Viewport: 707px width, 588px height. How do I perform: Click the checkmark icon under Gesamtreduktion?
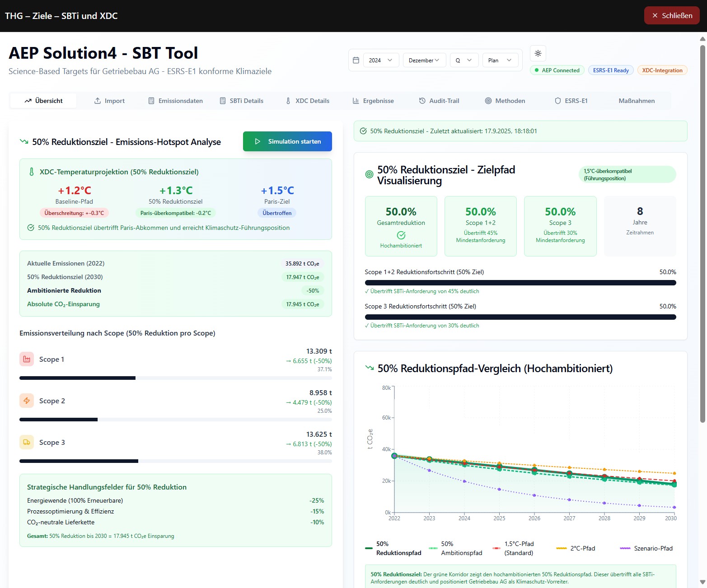401,235
